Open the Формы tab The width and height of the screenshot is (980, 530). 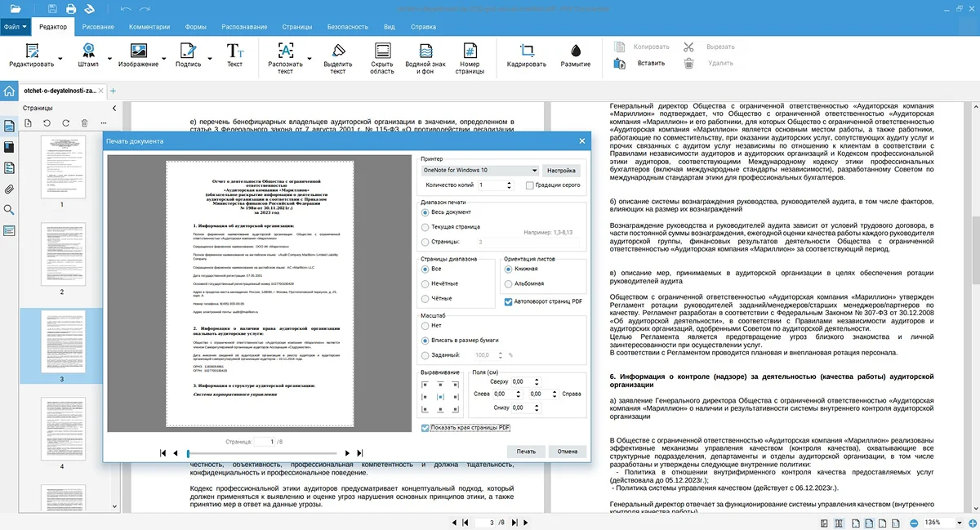[x=195, y=26]
